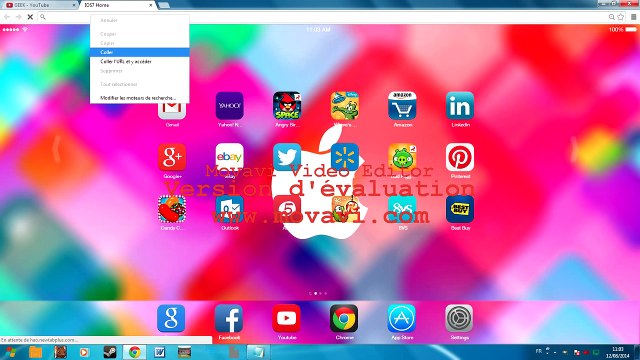The image size is (640, 360).
Task: Launch the Angry Birds Space icon
Action: [x=287, y=106]
